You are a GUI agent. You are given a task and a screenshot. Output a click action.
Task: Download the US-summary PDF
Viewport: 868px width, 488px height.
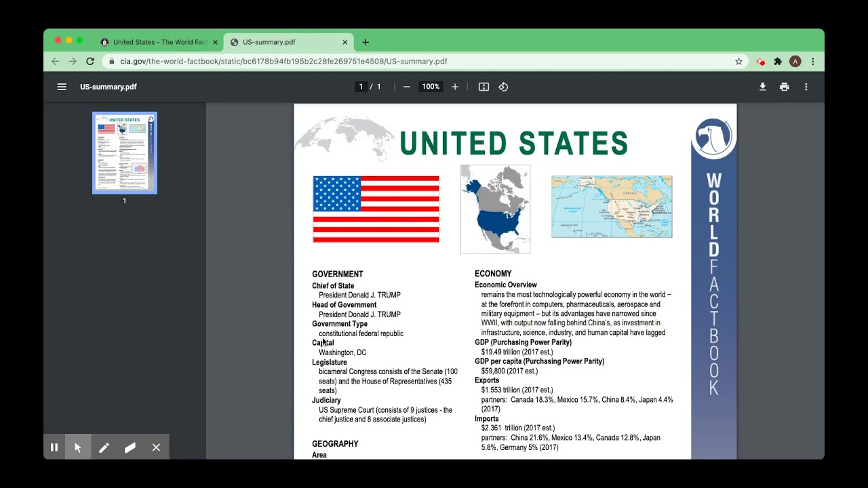763,87
